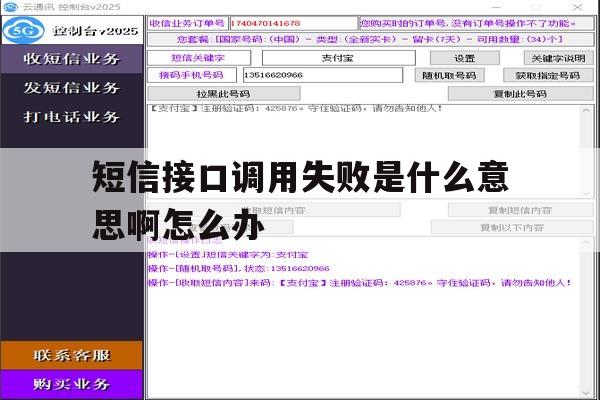The width and height of the screenshot is (600, 400).
Task: Click the package info line 您套餐
Action: (x=370, y=39)
